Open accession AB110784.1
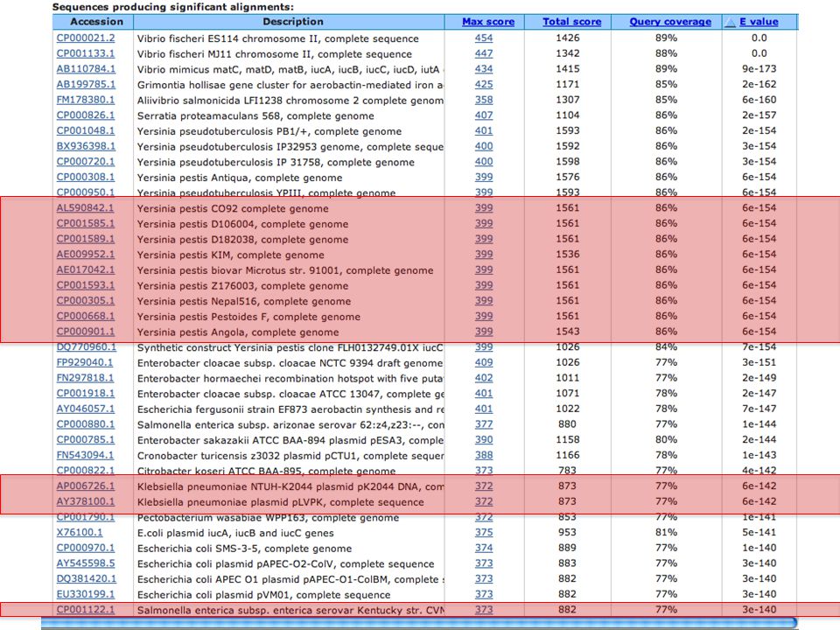The image size is (840, 630). pos(86,69)
